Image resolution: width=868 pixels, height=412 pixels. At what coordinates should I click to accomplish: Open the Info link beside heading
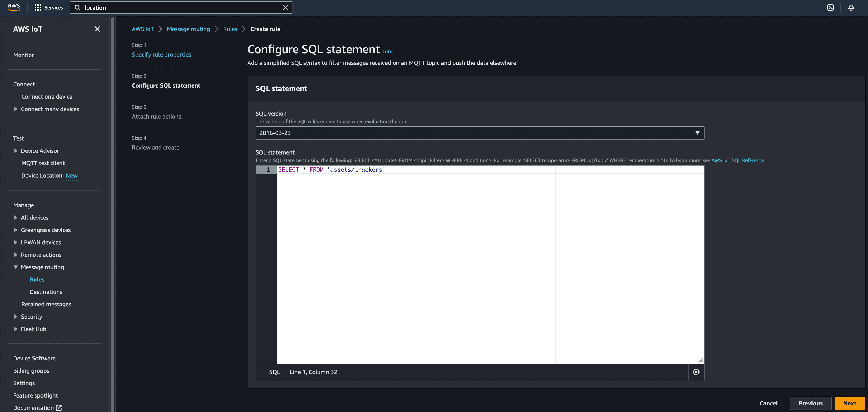point(388,52)
